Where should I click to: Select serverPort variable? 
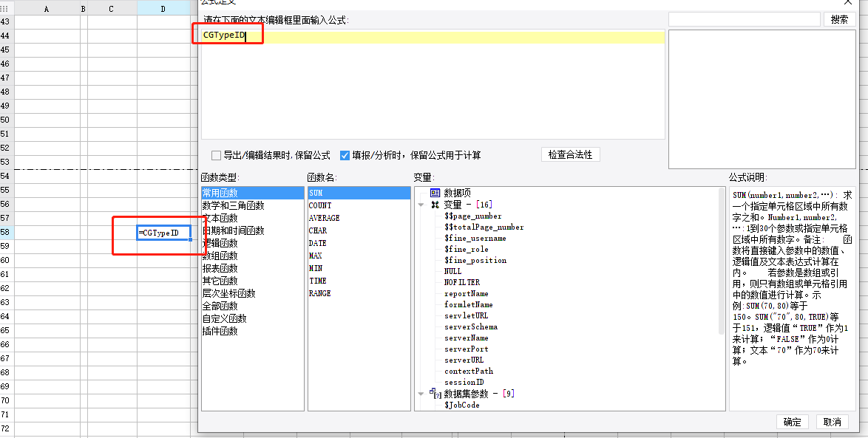coord(466,349)
